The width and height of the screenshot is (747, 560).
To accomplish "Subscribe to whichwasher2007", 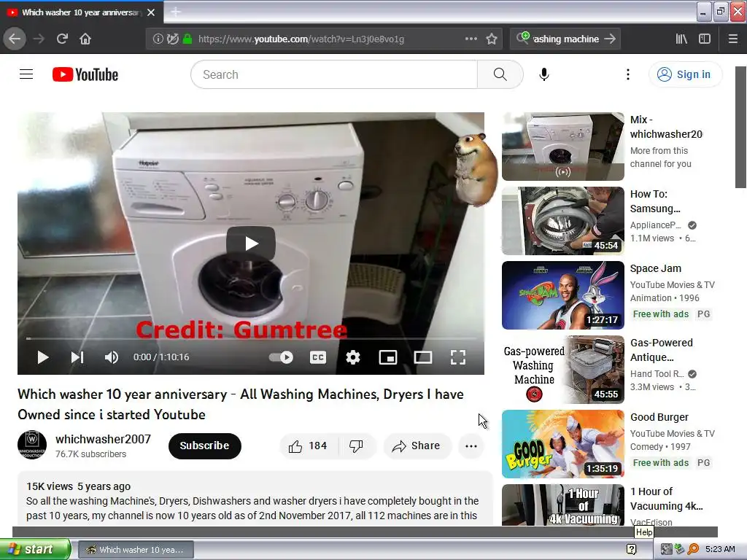I will coord(204,446).
